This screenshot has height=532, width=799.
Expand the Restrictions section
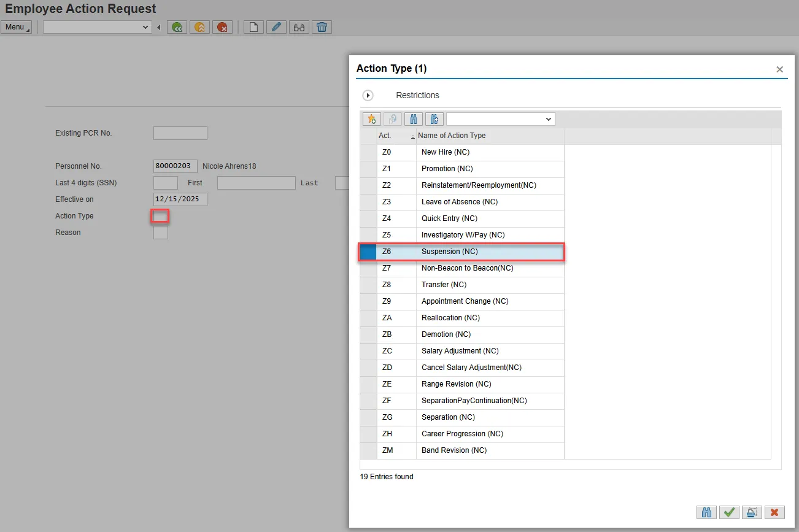pyautogui.click(x=368, y=96)
